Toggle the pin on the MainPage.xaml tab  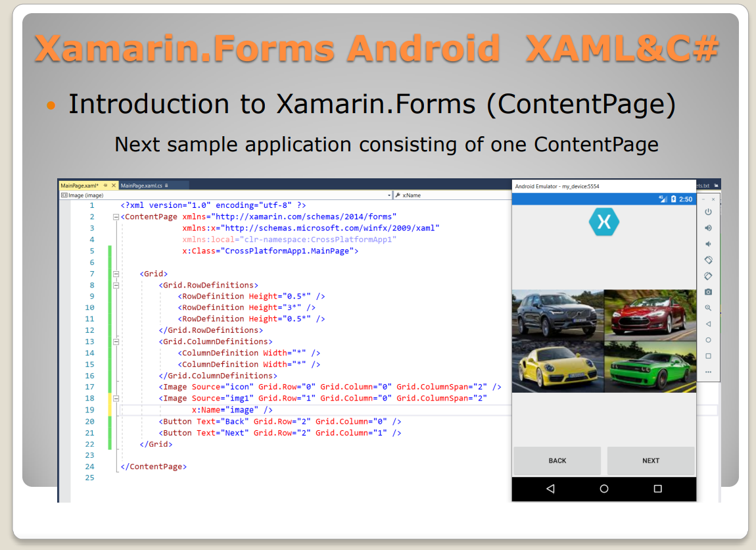[x=105, y=186]
